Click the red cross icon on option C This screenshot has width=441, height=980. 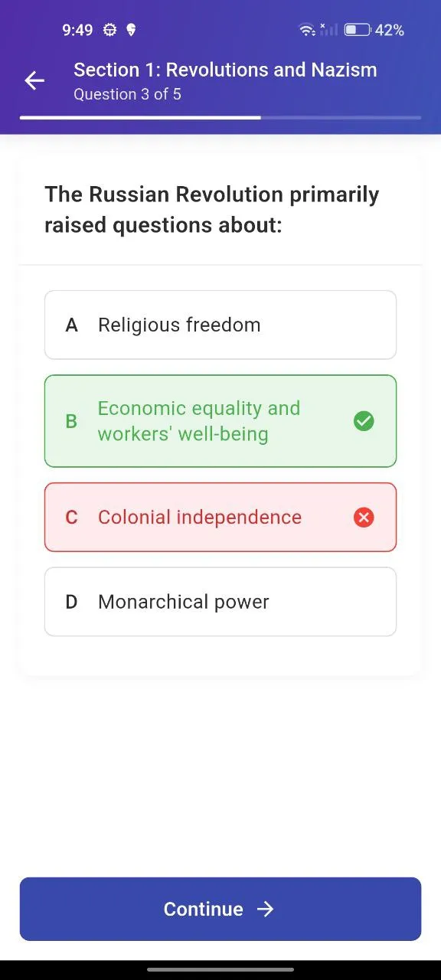pos(364,518)
